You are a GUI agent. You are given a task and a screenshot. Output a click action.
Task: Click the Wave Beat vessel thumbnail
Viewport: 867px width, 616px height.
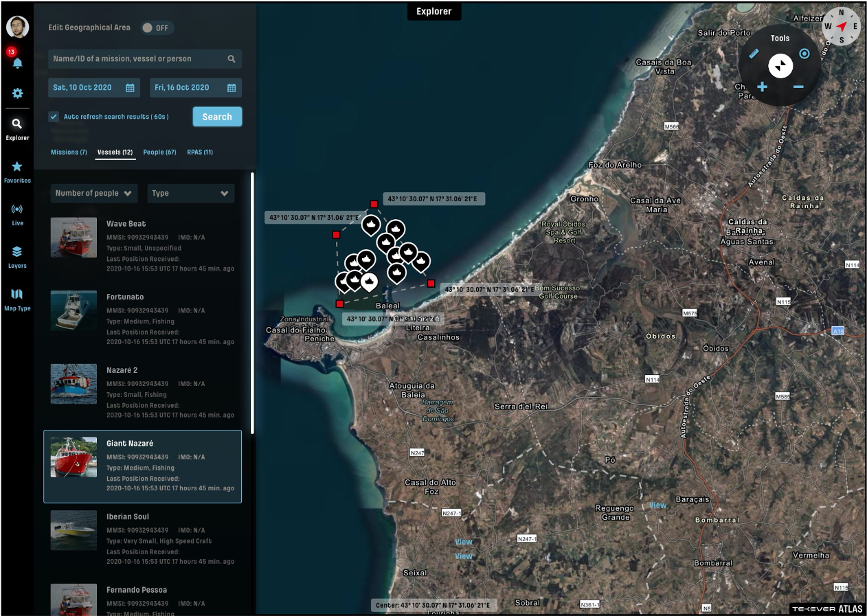(x=74, y=237)
